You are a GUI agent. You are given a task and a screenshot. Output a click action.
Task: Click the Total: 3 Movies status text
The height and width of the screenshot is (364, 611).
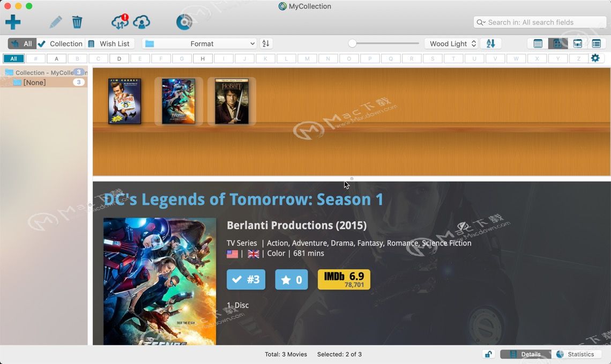[286, 354]
